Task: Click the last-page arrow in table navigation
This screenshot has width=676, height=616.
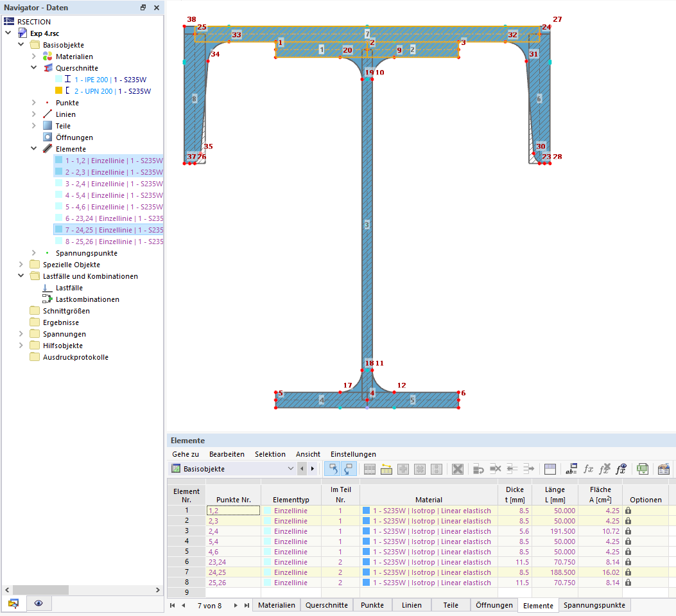Action: click(247, 605)
